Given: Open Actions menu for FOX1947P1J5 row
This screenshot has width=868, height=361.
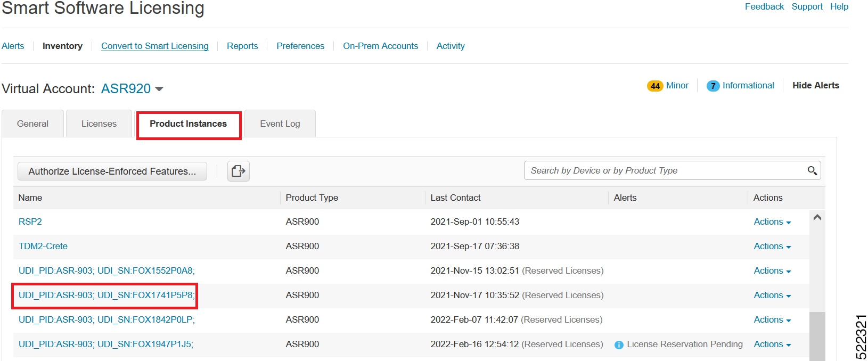Looking at the screenshot, I should [772, 344].
